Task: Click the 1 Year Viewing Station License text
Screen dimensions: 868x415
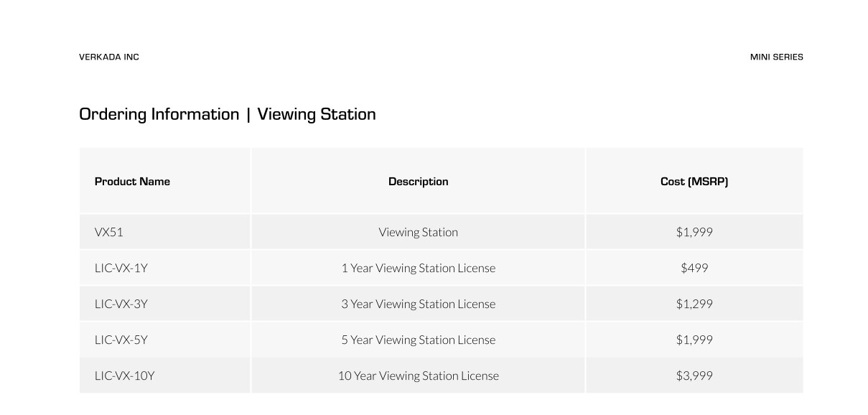Action: (418, 268)
